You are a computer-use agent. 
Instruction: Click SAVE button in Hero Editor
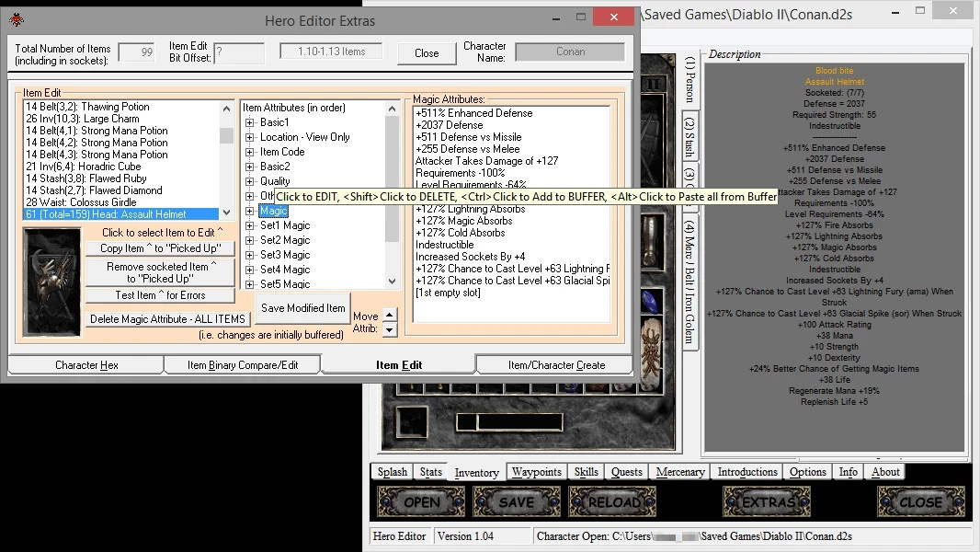(517, 502)
